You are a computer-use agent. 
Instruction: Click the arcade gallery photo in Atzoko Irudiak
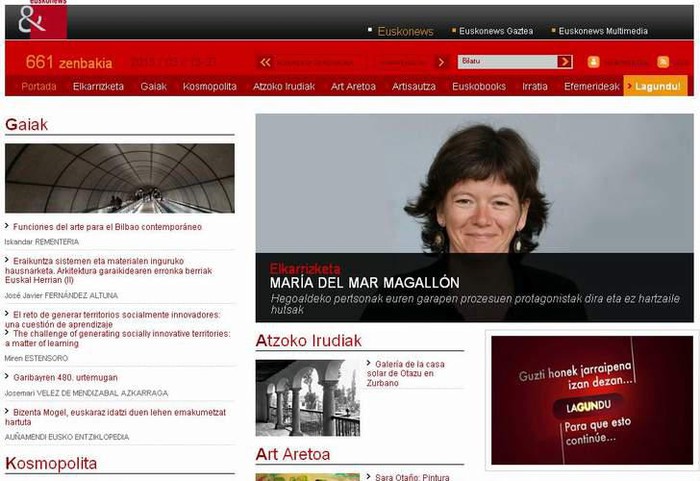[x=308, y=398]
